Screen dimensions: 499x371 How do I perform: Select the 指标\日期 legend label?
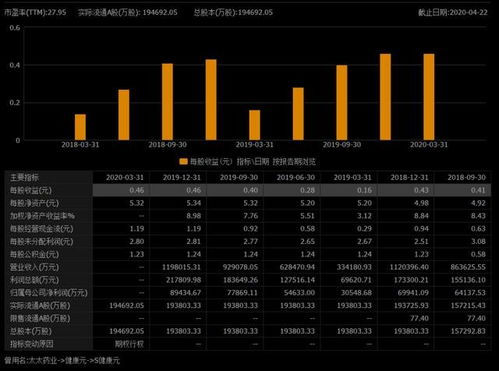click(253, 162)
